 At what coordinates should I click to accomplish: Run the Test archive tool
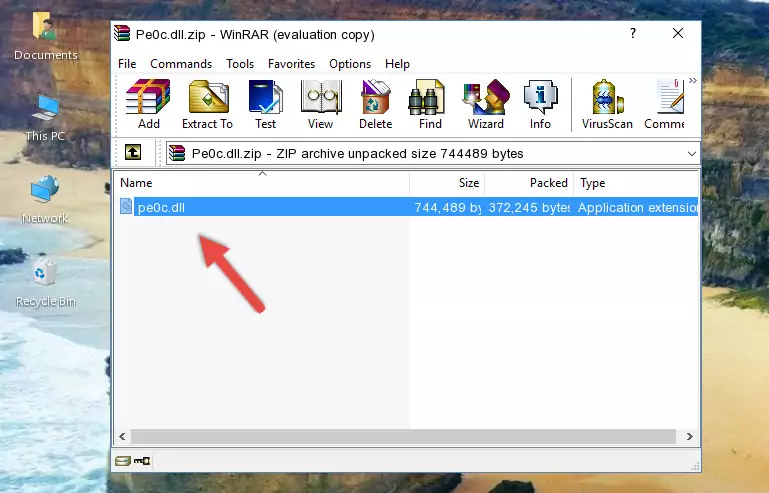pyautogui.click(x=265, y=104)
